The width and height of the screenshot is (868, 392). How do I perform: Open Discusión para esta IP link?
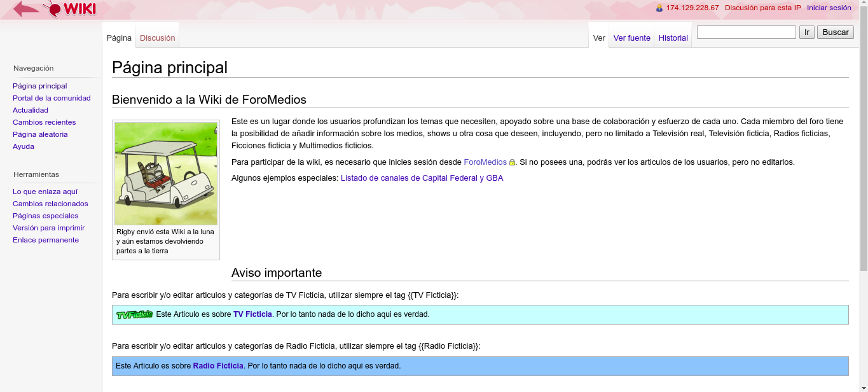pyautogui.click(x=763, y=8)
